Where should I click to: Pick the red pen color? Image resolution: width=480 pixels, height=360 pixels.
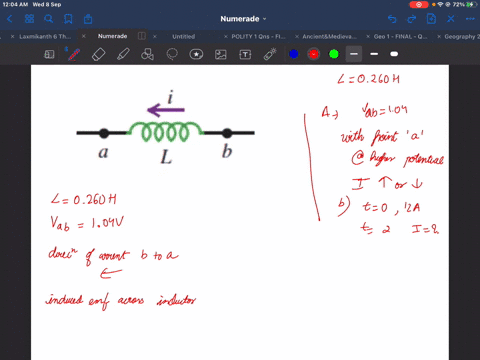coord(314,54)
